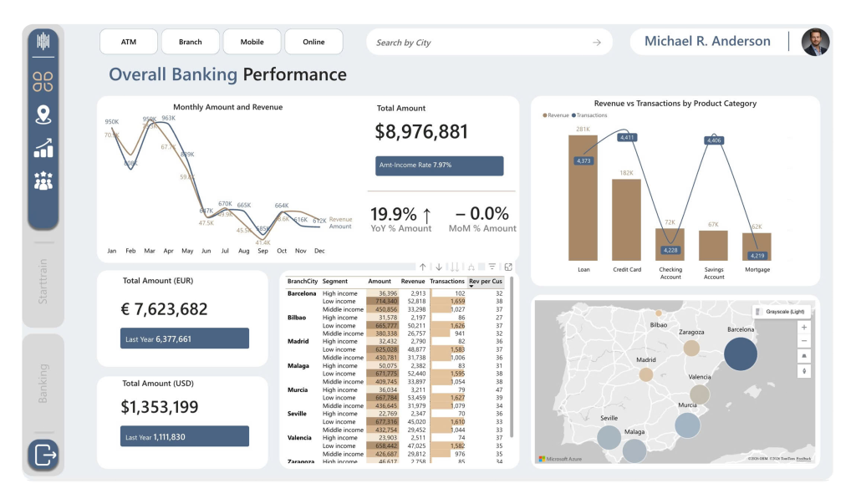Open the dashboard overview grid icon in sidebar
856x504 pixels.
click(x=43, y=81)
